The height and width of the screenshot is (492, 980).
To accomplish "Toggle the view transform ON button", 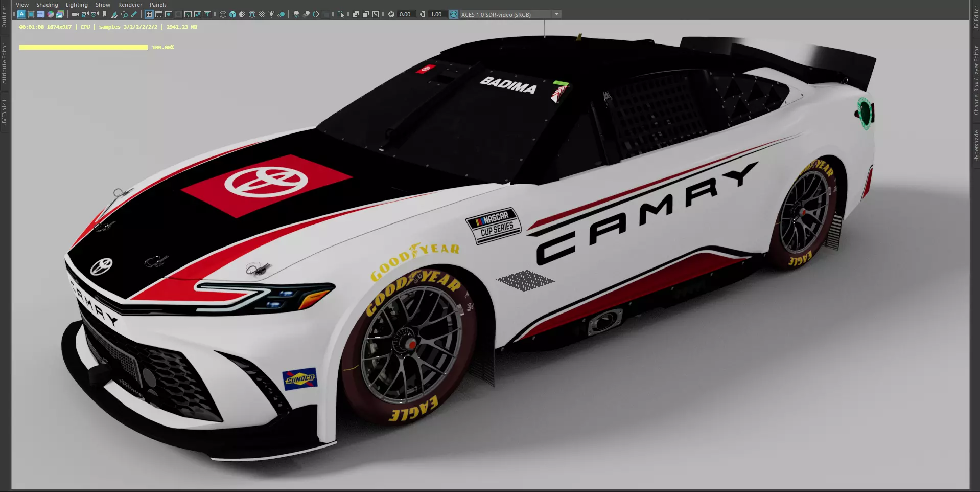I will coord(454,14).
